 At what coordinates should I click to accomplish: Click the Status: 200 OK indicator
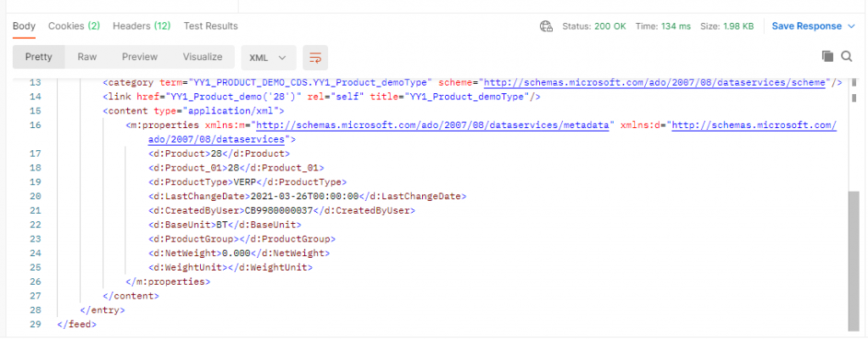(594, 26)
